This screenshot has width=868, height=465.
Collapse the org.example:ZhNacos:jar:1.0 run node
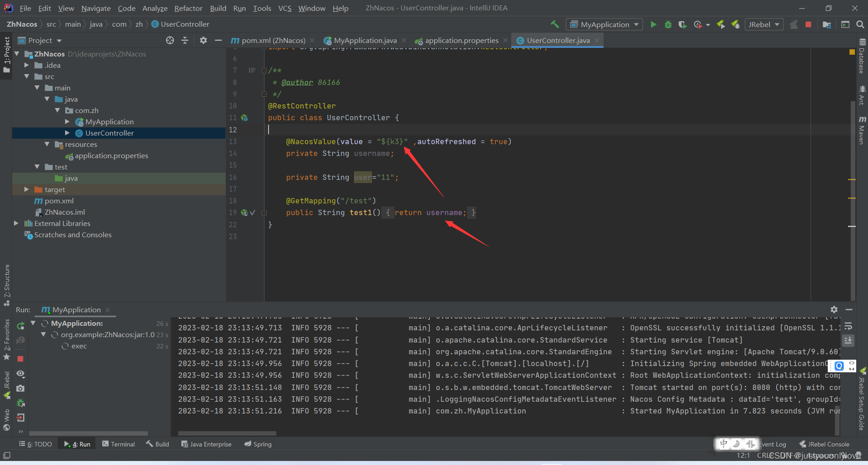point(43,334)
